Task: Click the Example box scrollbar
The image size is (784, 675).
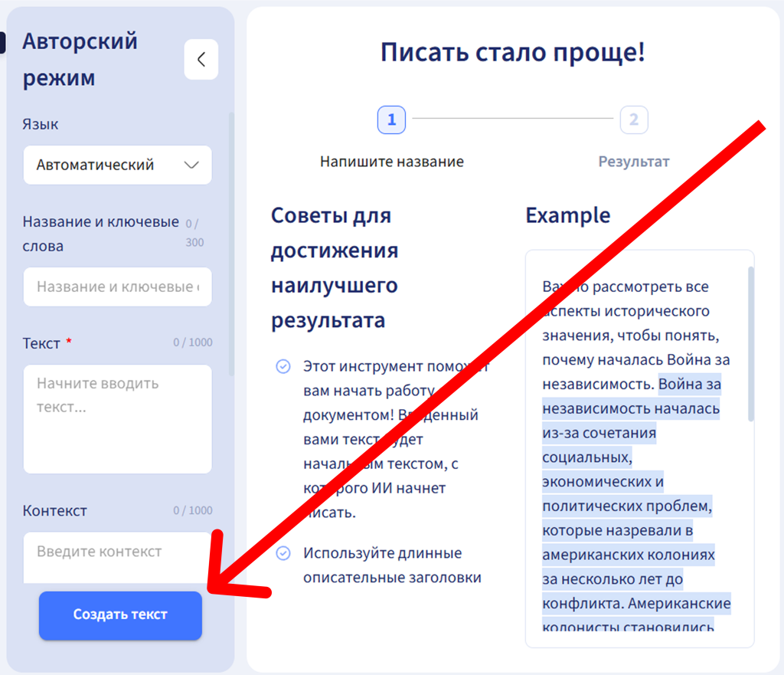Action: click(x=750, y=344)
